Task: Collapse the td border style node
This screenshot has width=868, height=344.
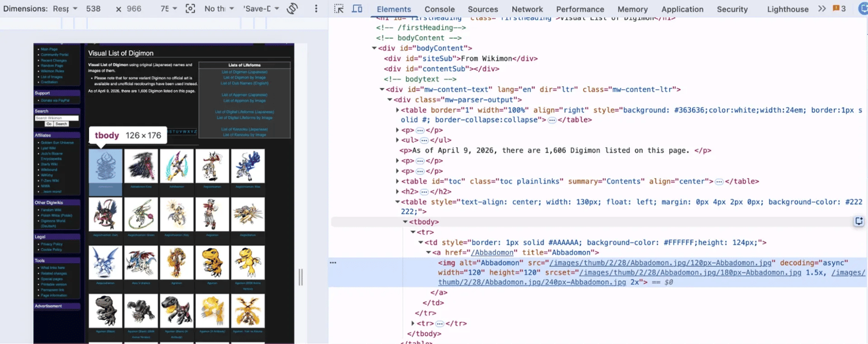Action: [421, 243]
